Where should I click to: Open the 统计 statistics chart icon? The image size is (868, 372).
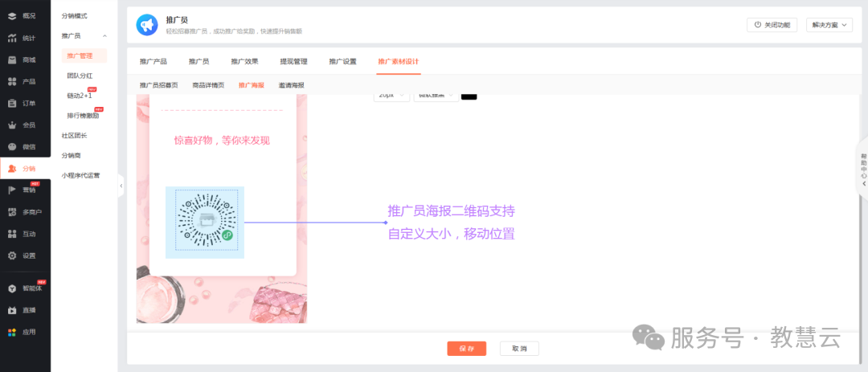point(11,39)
